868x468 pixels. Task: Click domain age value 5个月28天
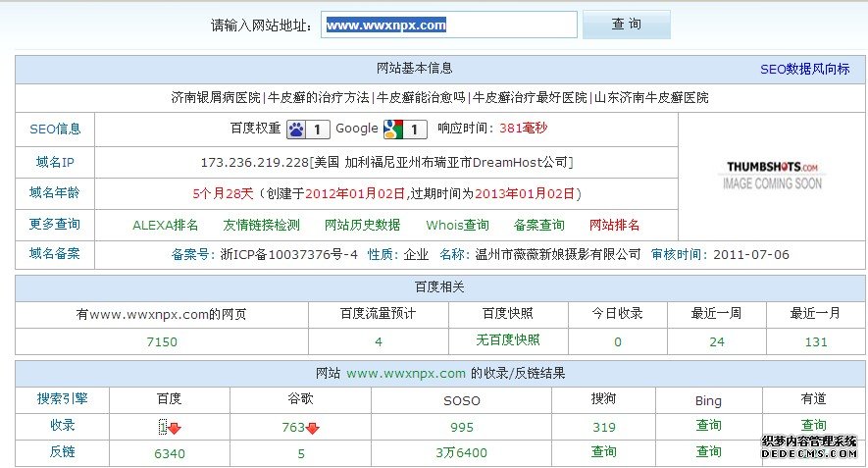[x=223, y=194]
